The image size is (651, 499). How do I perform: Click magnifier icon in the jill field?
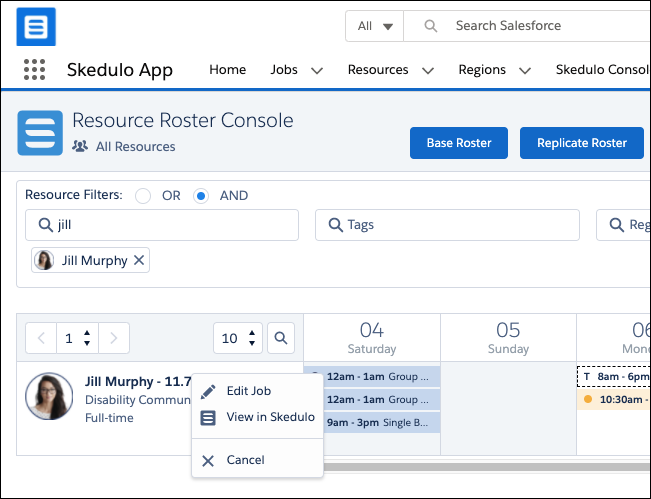45,225
